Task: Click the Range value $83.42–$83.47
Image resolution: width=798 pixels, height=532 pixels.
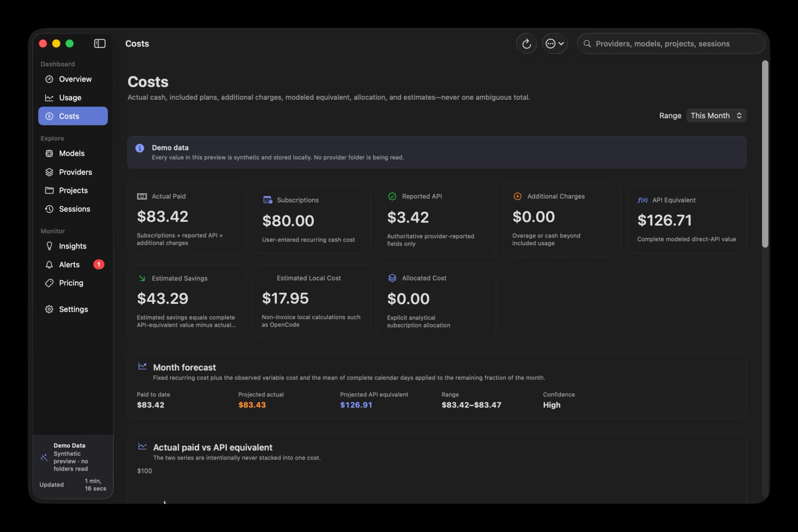Action: tap(471, 405)
